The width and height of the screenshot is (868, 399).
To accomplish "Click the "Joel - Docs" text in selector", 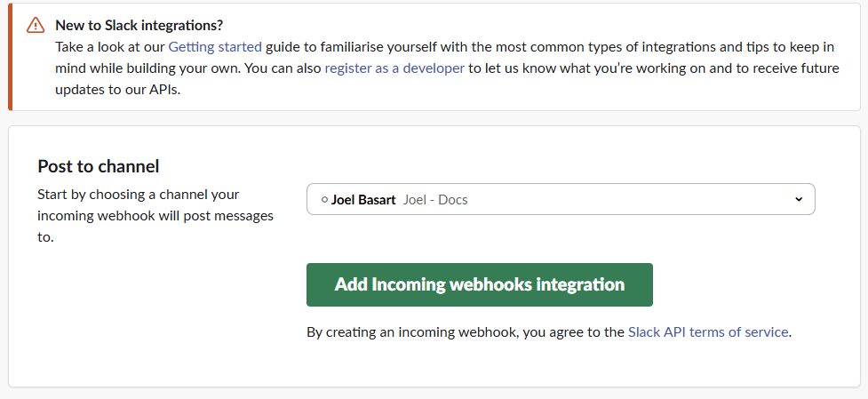I will [435, 200].
